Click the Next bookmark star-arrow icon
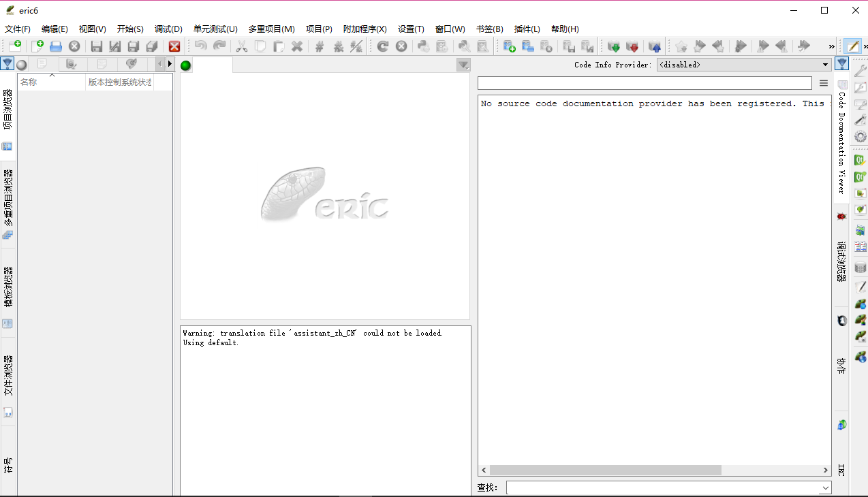This screenshot has width=868, height=497. click(700, 46)
